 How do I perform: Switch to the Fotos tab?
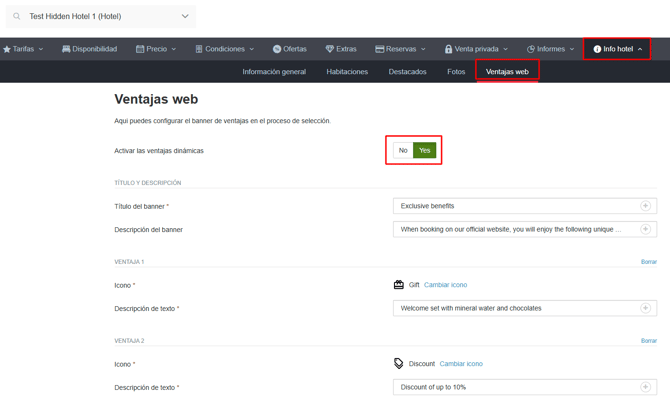456,72
